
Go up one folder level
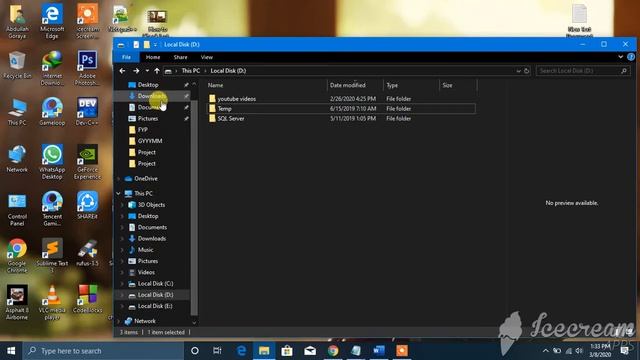point(157,71)
